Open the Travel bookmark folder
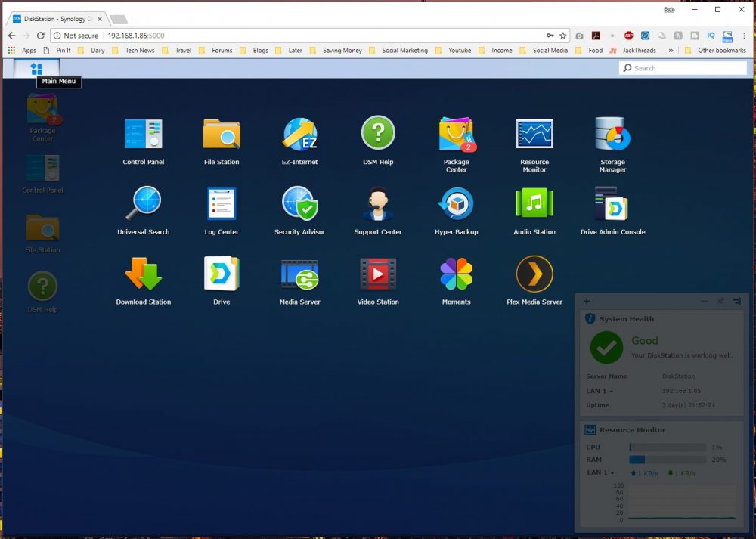Screen dimensions: 756x539 tap(177, 50)
